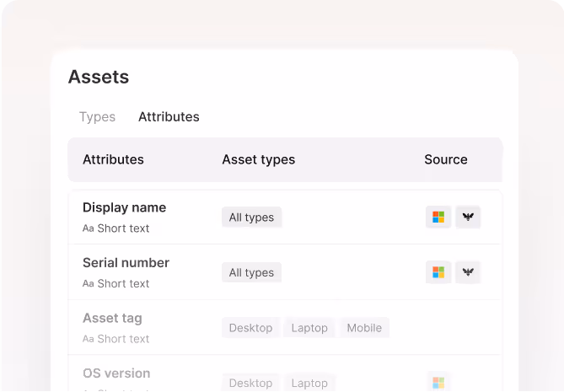Click the Laptop tag in Asset tag row
The height and width of the screenshot is (392, 564).
click(309, 328)
